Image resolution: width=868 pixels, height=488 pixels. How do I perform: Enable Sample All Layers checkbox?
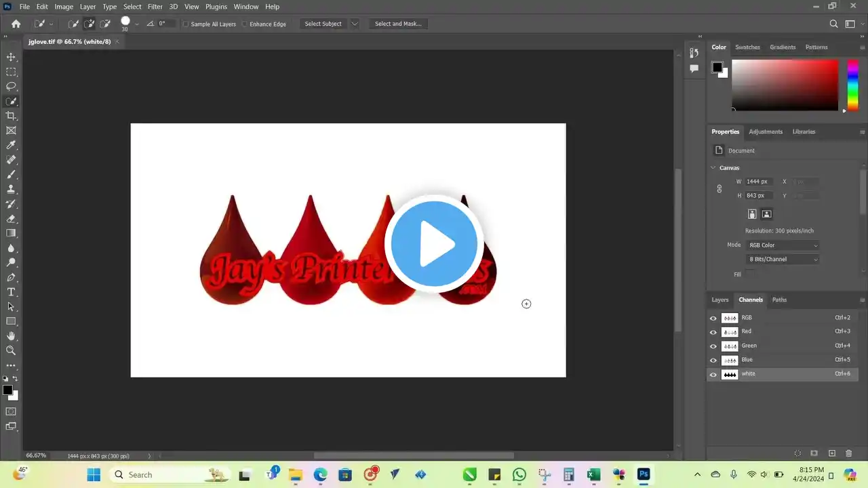[x=186, y=24]
